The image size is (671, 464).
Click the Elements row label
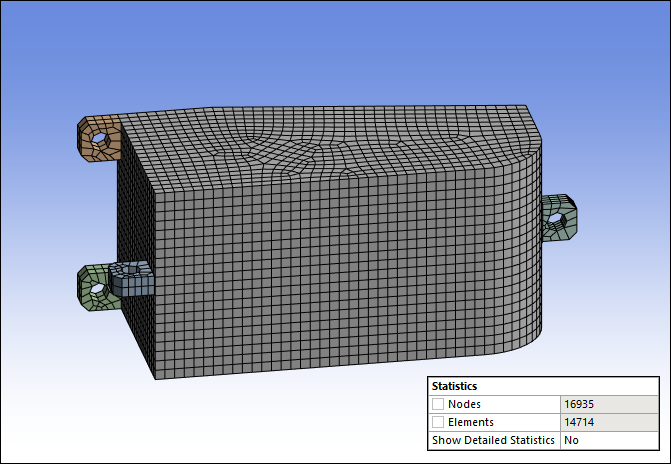(471, 422)
